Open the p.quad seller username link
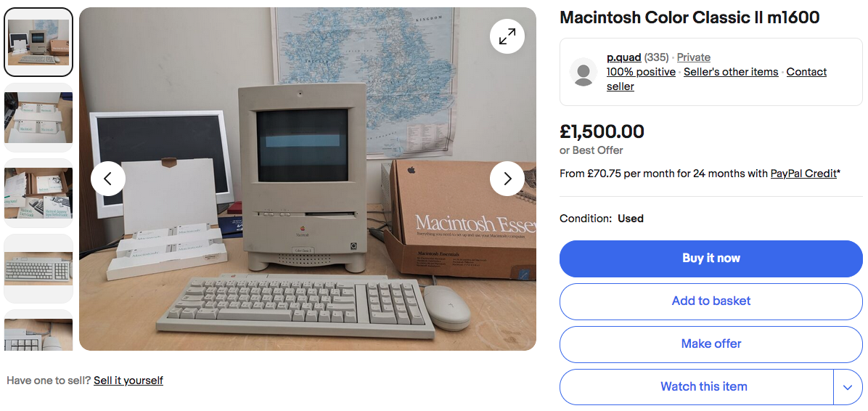The image size is (868, 411). [624, 57]
